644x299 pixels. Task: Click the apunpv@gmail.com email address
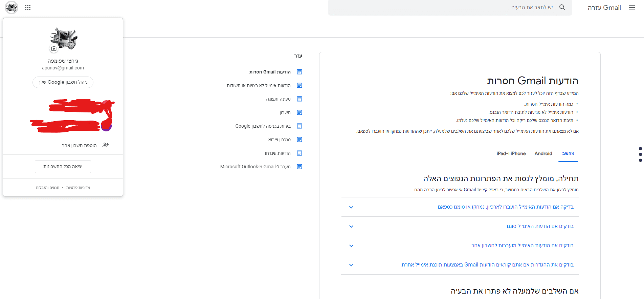63,68
